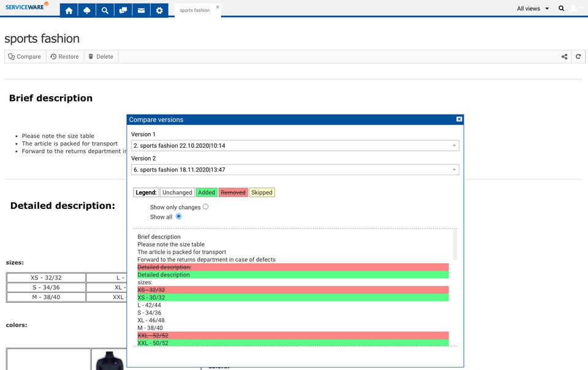Click the 'Please note the size table' article bullet
The width and height of the screenshot is (588, 370).
click(x=58, y=136)
